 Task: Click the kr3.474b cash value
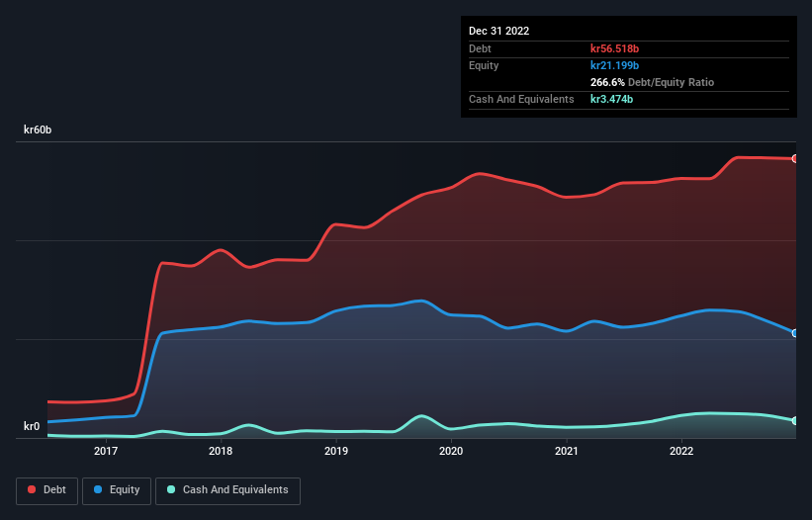click(611, 99)
